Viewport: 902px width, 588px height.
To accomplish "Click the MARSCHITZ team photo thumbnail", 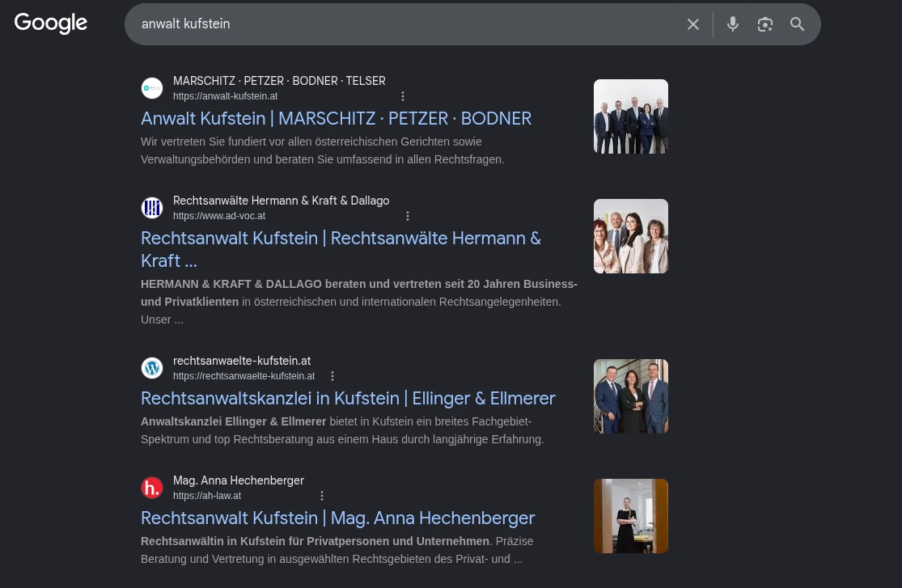I will [x=630, y=116].
